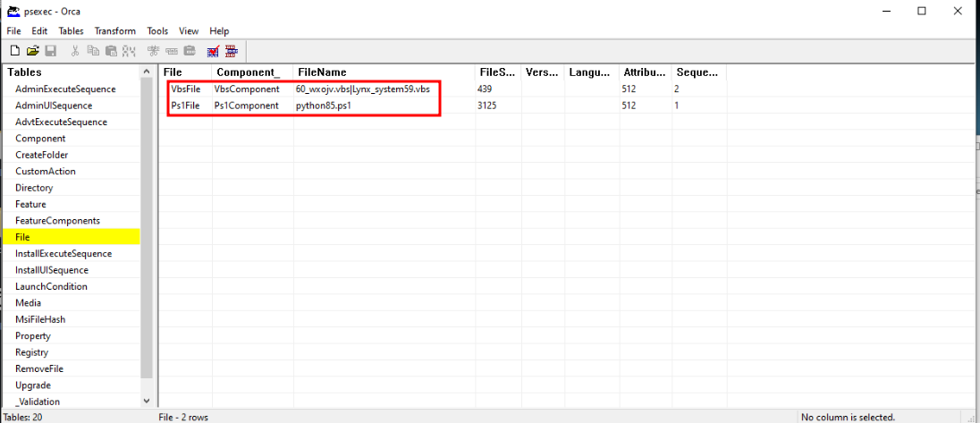Click the python85.ps1 filename cell
Viewport: 980px width, 423px height.
tap(385, 106)
